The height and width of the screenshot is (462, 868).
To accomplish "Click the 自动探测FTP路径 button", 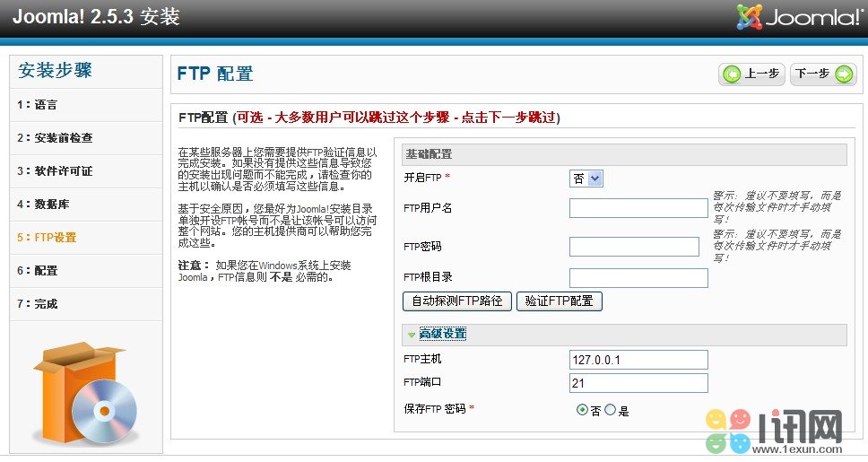I will click(457, 301).
